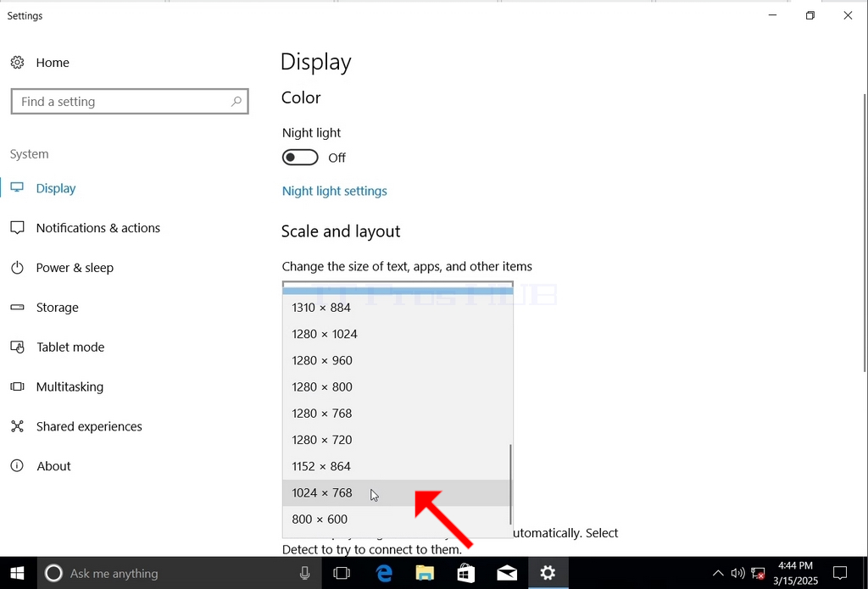Open Task View from the taskbar
The height and width of the screenshot is (589, 868).
tap(342, 573)
